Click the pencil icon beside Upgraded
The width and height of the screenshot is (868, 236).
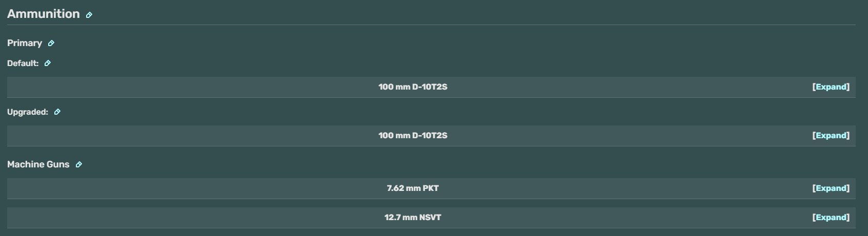57,112
